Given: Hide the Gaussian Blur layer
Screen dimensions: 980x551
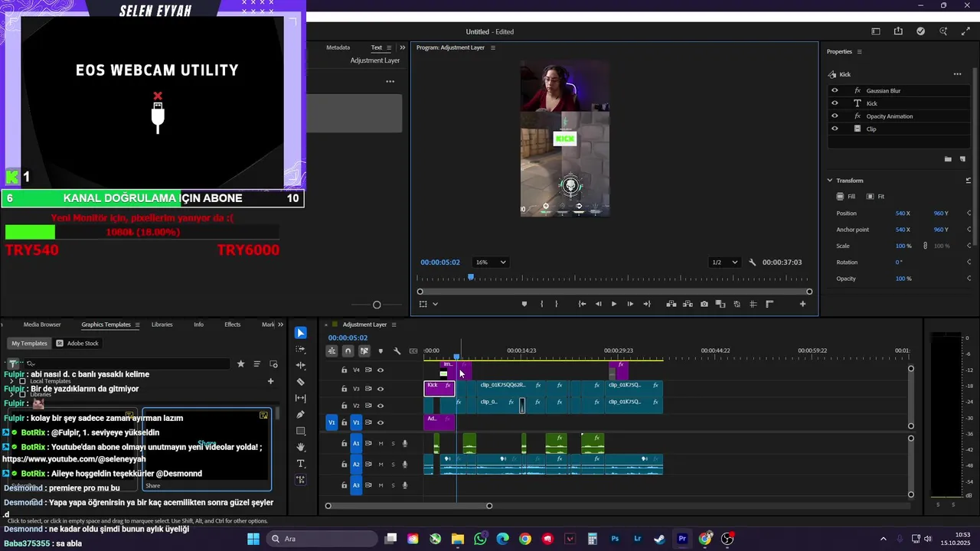Looking at the screenshot, I should 835,90.
